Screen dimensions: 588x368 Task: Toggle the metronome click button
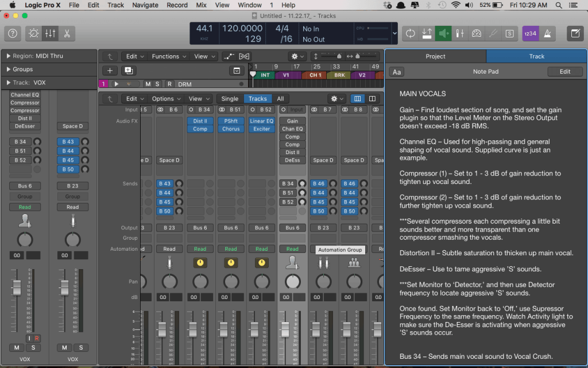click(x=547, y=33)
